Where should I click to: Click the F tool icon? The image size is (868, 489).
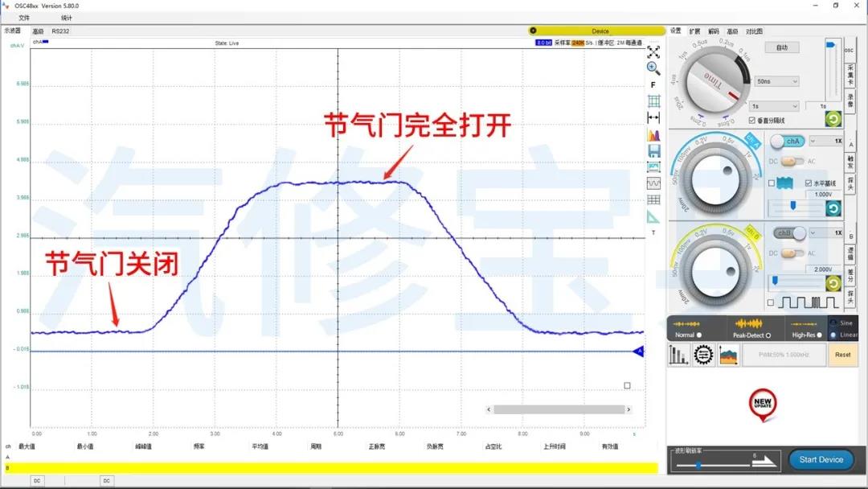653,84
